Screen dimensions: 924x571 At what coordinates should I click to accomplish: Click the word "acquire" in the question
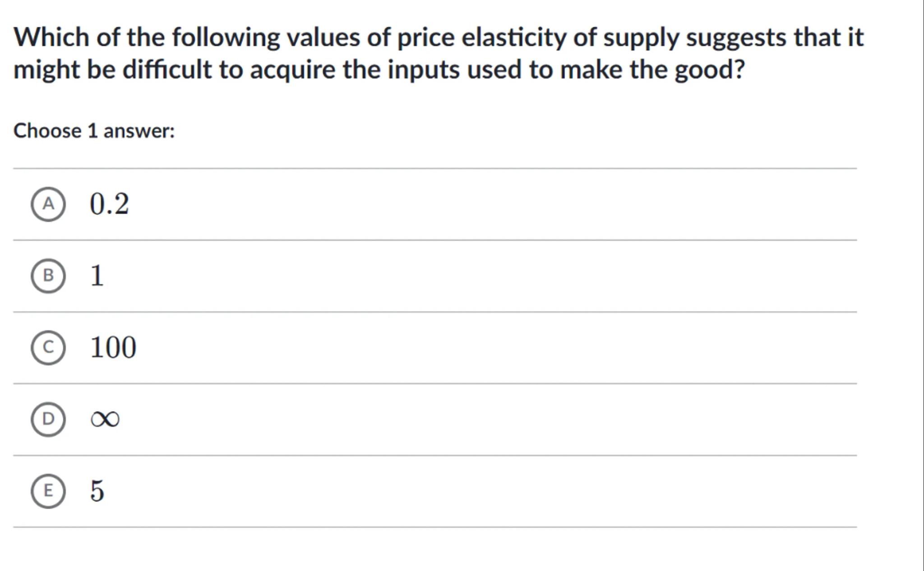[292, 70]
